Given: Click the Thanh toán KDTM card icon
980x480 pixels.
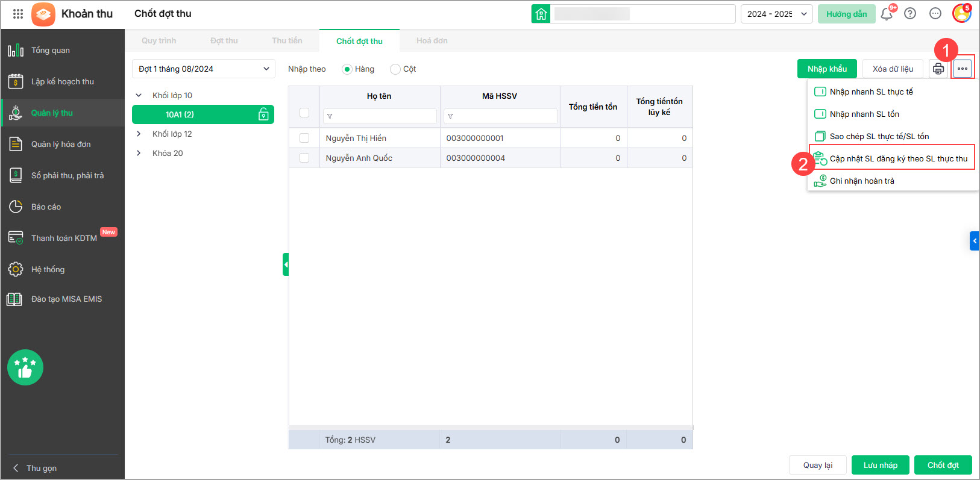Looking at the screenshot, I should [x=16, y=238].
